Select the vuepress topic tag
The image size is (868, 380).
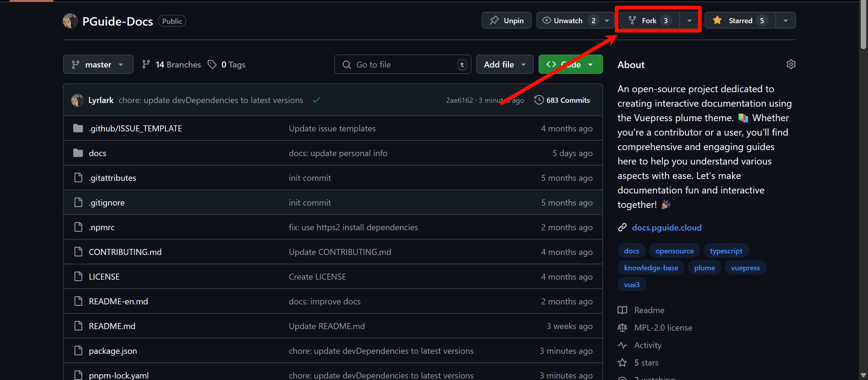[745, 268]
